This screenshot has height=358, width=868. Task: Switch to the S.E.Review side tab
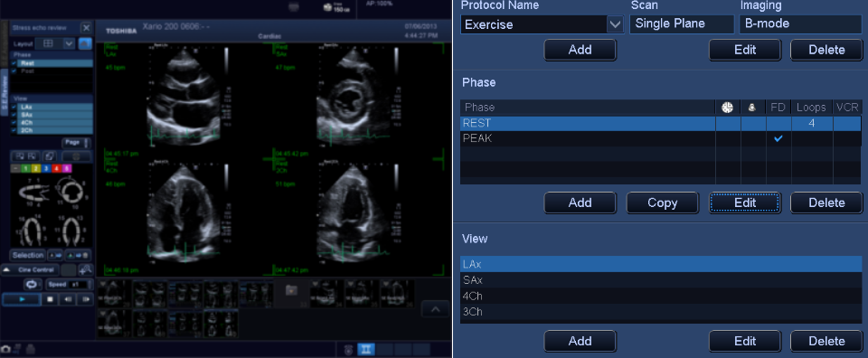tap(5, 91)
